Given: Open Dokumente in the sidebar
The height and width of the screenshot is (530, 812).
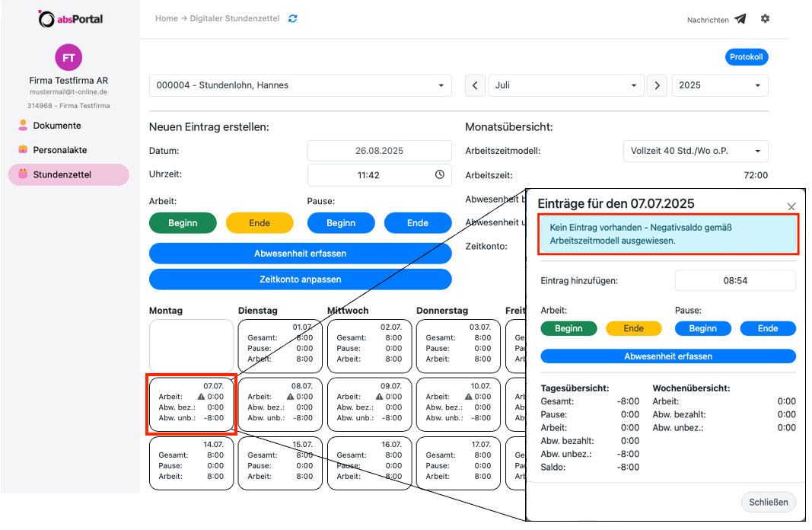Looking at the screenshot, I should tap(57, 126).
